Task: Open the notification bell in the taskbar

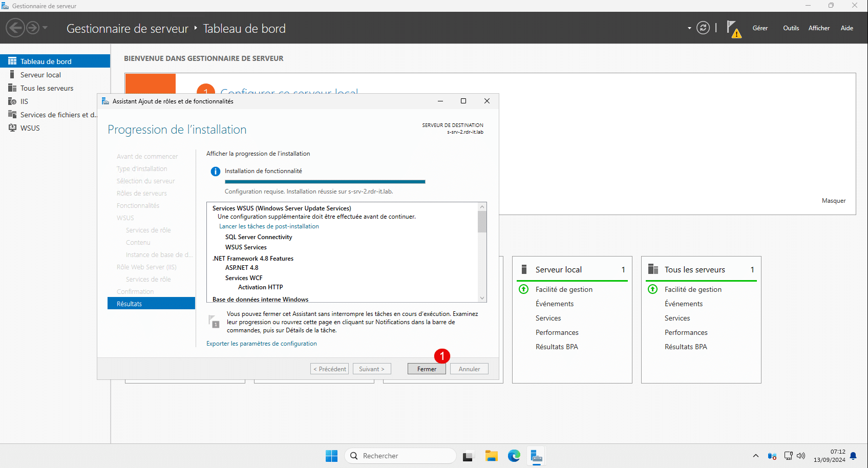Action: [x=853, y=456]
